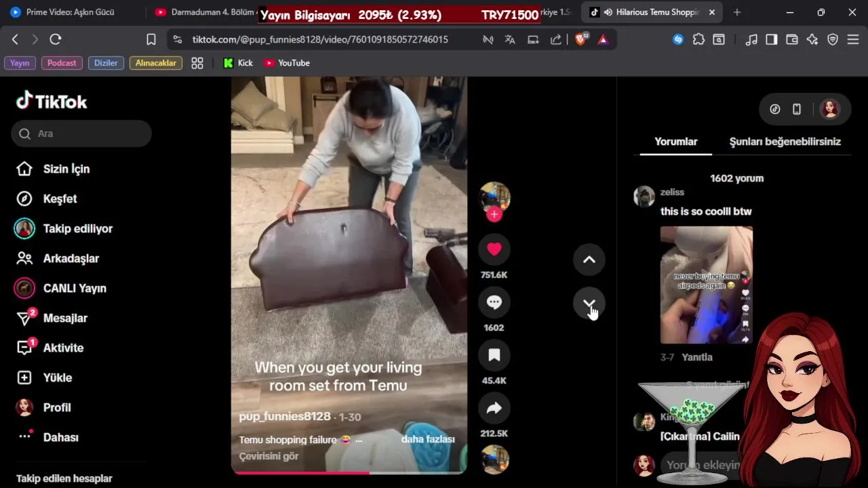This screenshot has width=868, height=488.
Task: Open the Yayın bookmark folder
Action: tap(20, 63)
